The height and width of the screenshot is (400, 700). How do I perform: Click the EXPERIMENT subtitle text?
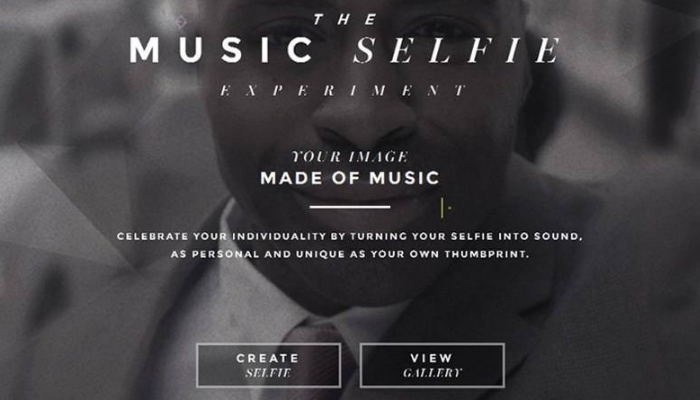343,91
